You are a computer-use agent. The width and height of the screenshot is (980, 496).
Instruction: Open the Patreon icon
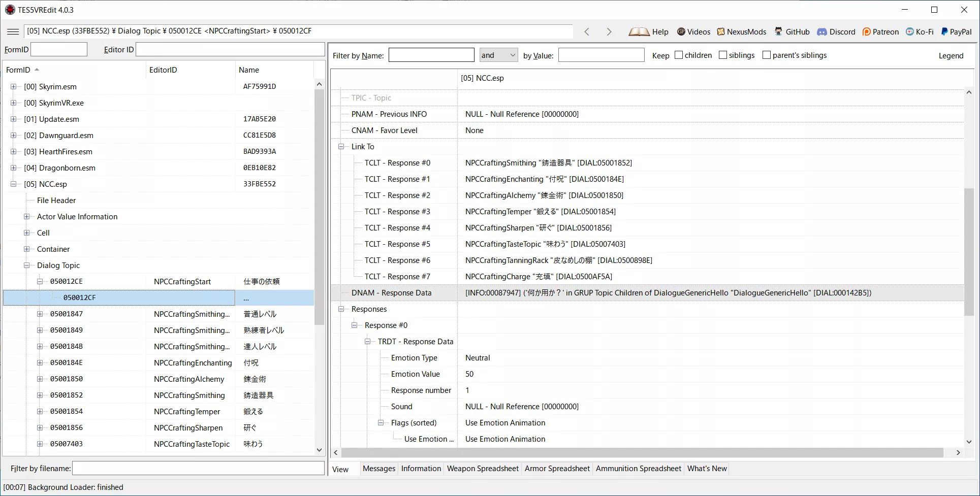click(x=867, y=31)
